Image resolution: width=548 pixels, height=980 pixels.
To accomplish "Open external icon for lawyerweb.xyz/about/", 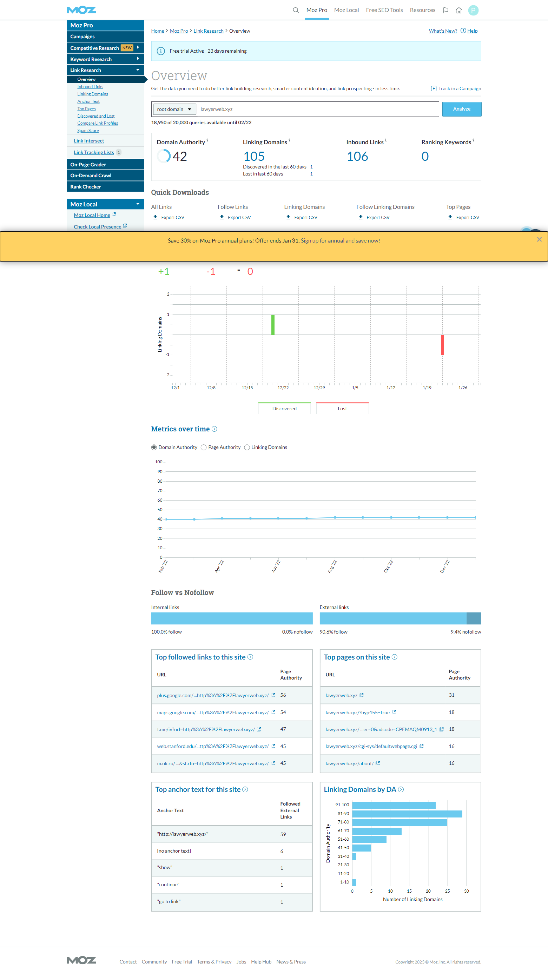I will coord(378,763).
